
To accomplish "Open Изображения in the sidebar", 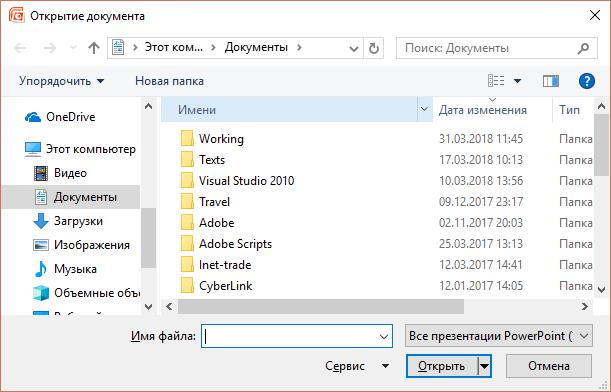I will point(81,245).
